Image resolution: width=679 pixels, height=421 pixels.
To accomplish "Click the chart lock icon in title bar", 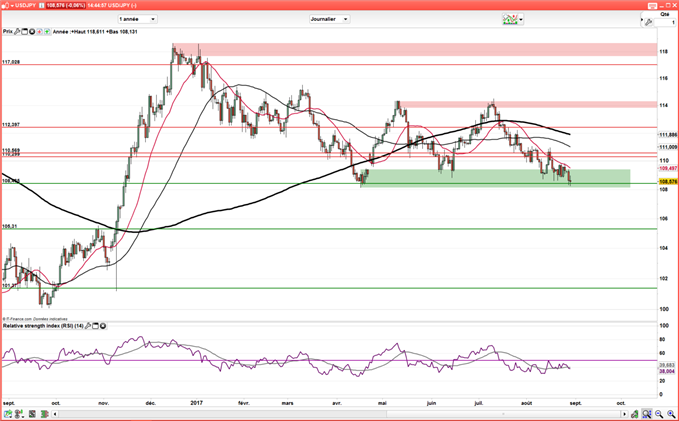I will pos(6,5).
